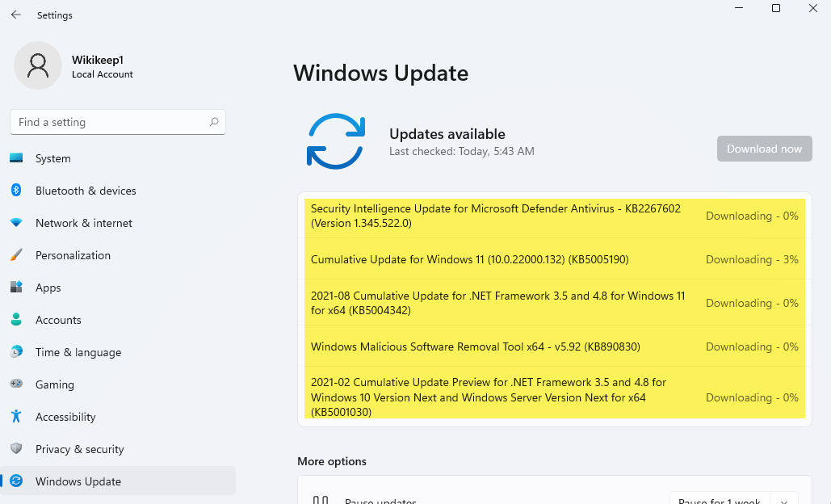Click the Updates available heading
The image size is (831, 504).
point(447,133)
